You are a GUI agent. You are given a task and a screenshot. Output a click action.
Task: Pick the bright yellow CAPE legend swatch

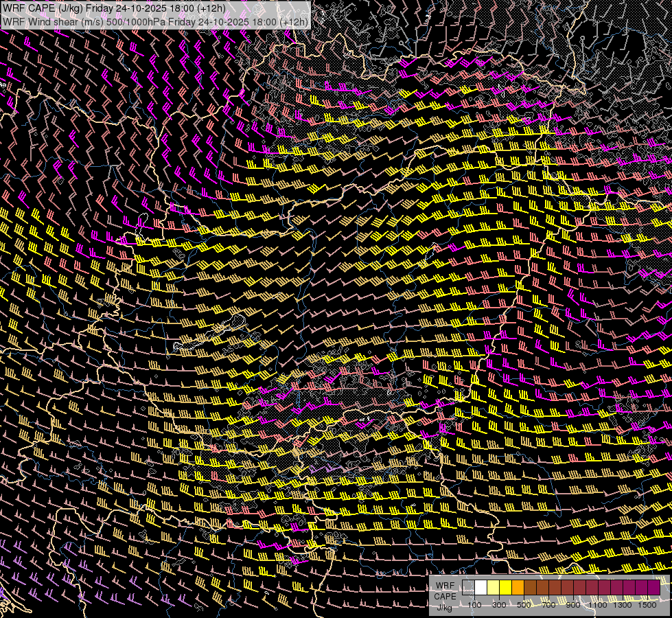click(x=506, y=588)
